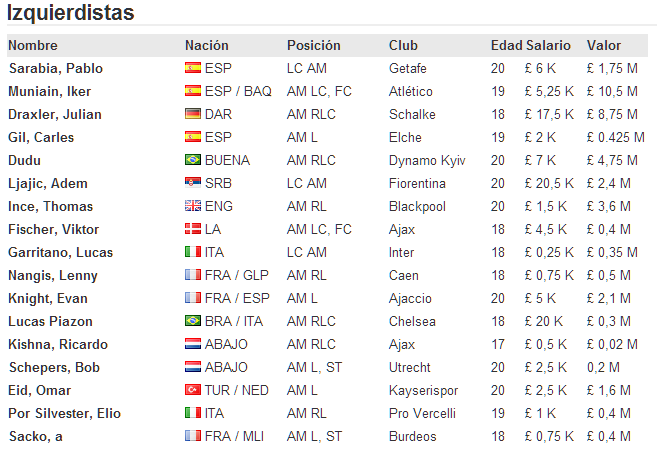The height and width of the screenshot is (454, 668).
Task: Sort by the Nombre column header
Action: [x=33, y=45]
